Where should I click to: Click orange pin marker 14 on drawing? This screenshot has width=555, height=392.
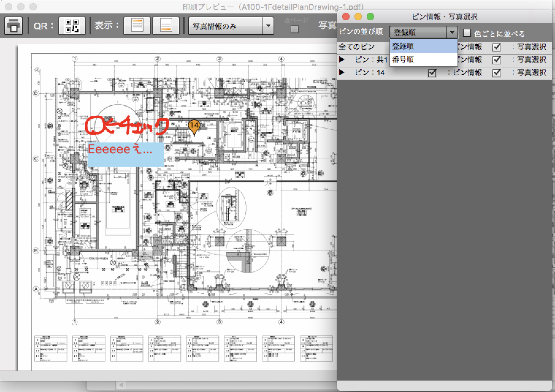coord(194,126)
